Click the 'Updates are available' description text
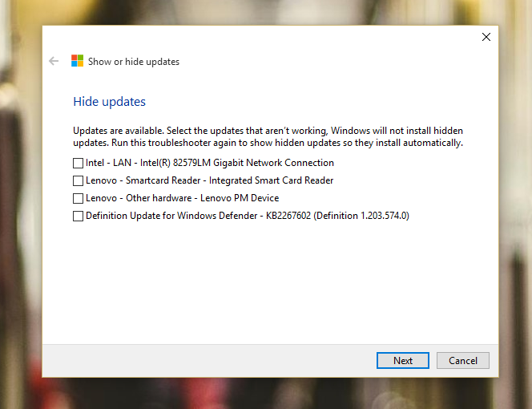 click(x=268, y=136)
